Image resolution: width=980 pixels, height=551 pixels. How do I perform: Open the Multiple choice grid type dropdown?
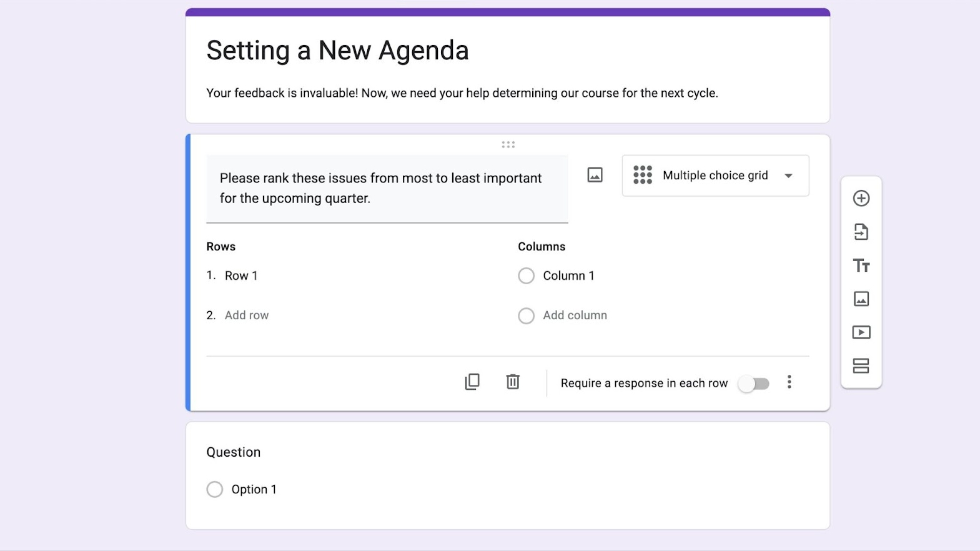click(x=715, y=176)
